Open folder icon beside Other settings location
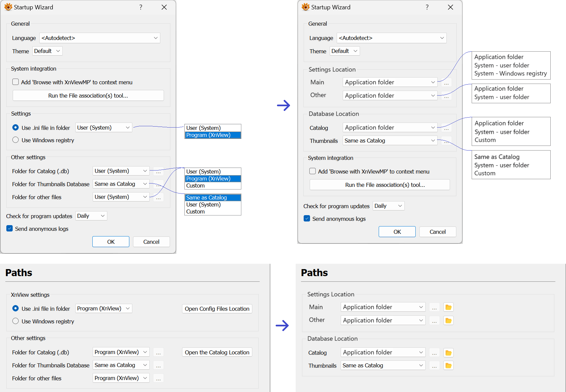The image size is (566, 392). [448, 320]
